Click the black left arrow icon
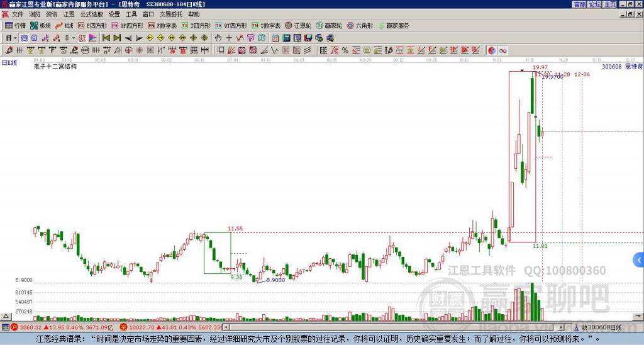This screenshot has height=345, width=644. click(128, 38)
